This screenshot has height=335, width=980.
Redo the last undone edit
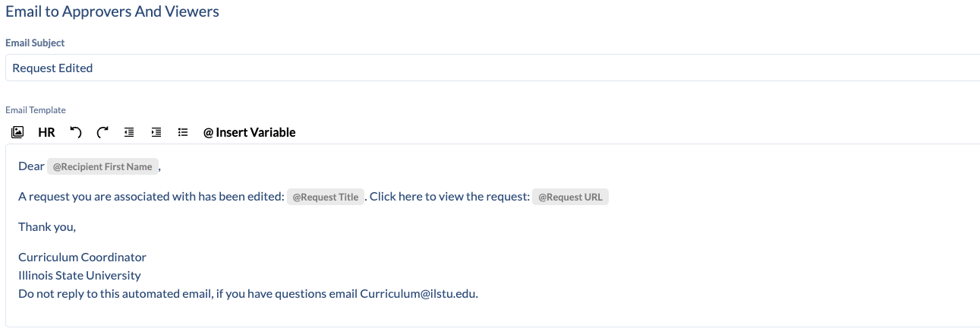(x=102, y=132)
